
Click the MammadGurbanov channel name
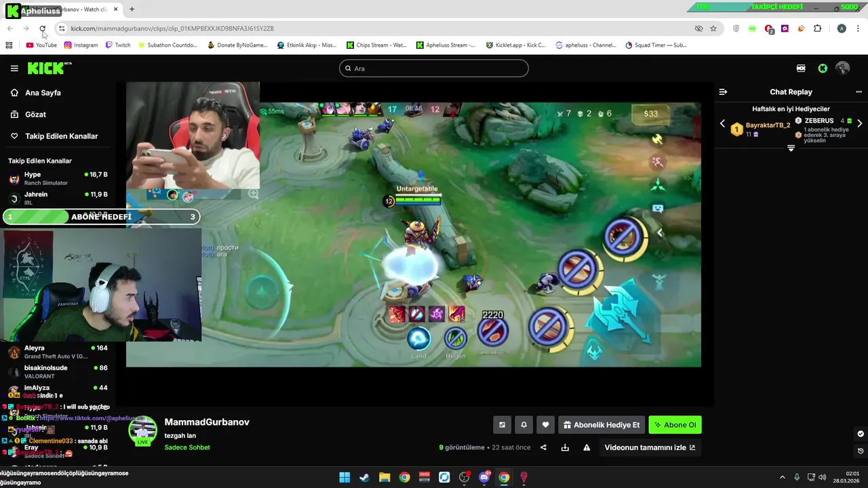click(207, 422)
